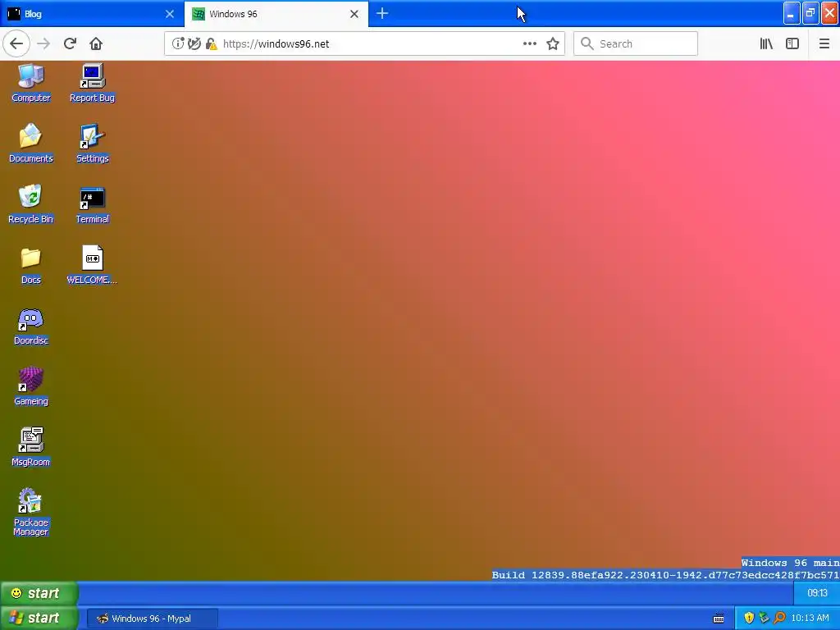This screenshot has height=630, width=840.
Task: Go to the browser home page
Action: pyautogui.click(x=96, y=44)
